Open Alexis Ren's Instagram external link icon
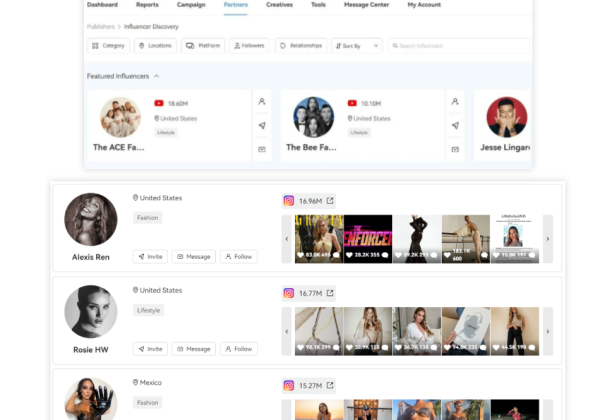600x420 pixels. (x=330, y=201)
